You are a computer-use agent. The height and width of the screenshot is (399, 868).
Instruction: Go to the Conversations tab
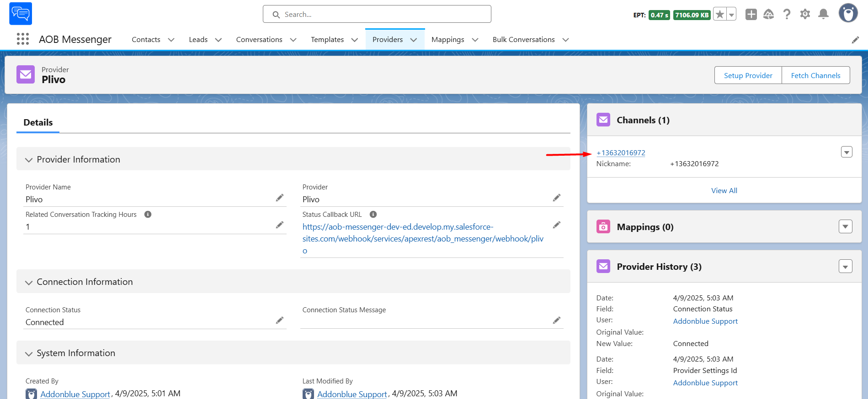tap(259, 40)
